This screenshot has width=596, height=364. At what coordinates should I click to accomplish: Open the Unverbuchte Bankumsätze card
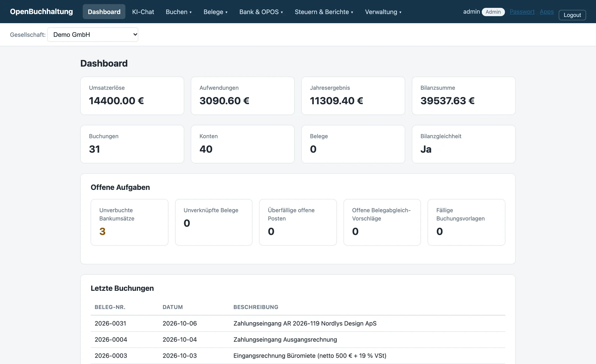click(129, 222)
